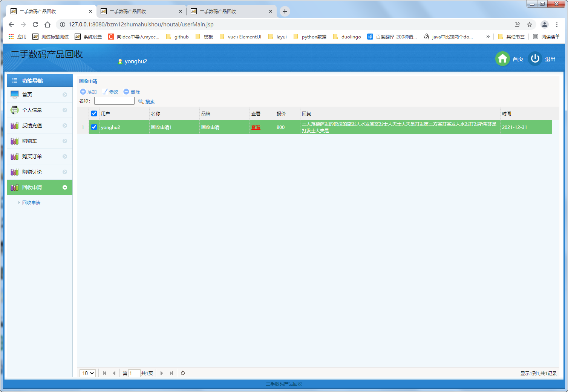The width and height of the screenshot is (568, 392).
Task: Expand 个人信息 sidebar arrow
Action: (65, 110)
